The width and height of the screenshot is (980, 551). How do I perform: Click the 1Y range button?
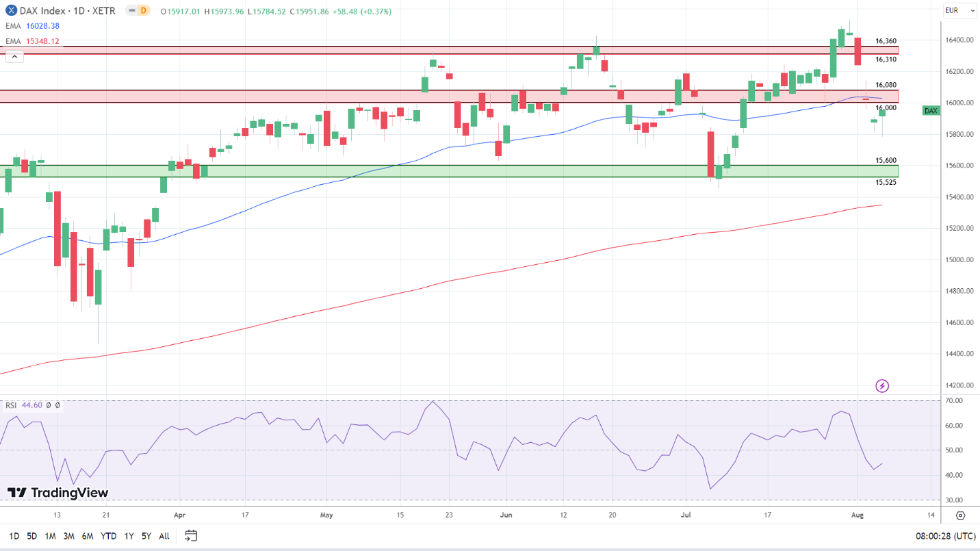tap(127, 536)
